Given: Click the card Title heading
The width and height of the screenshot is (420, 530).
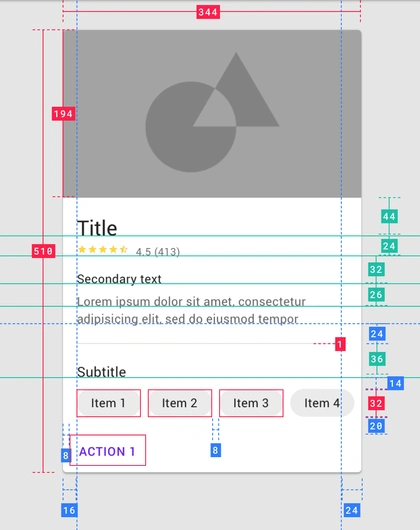Looking at the screenshot, I should (x=97, y=228).
